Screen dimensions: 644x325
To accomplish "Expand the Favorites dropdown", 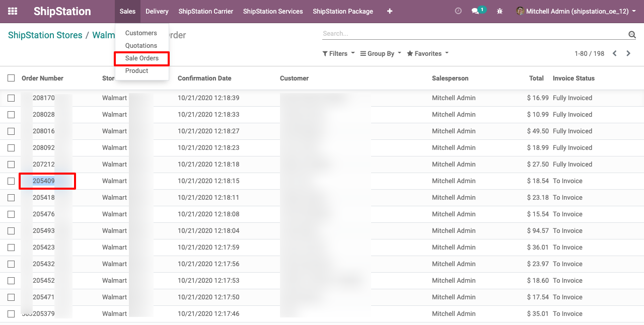I will 427,53.
